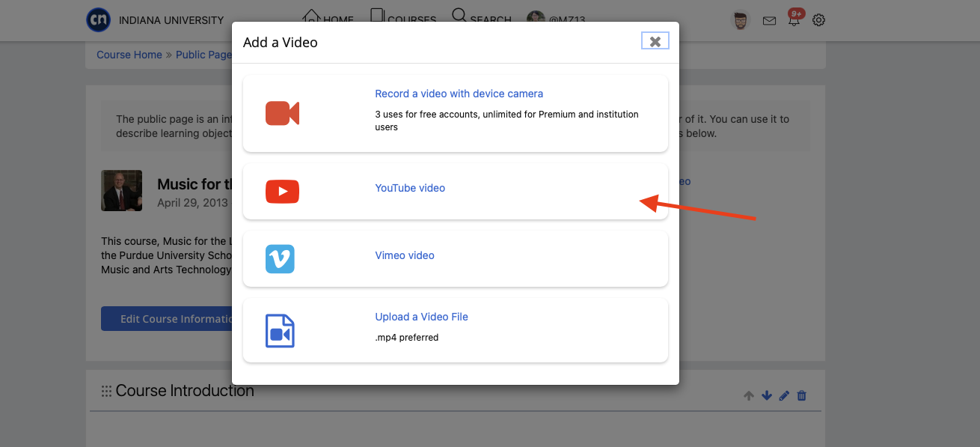Delete Course Introduction with trash icon
The height and width of the screenshot is (447, 980).
802,395
